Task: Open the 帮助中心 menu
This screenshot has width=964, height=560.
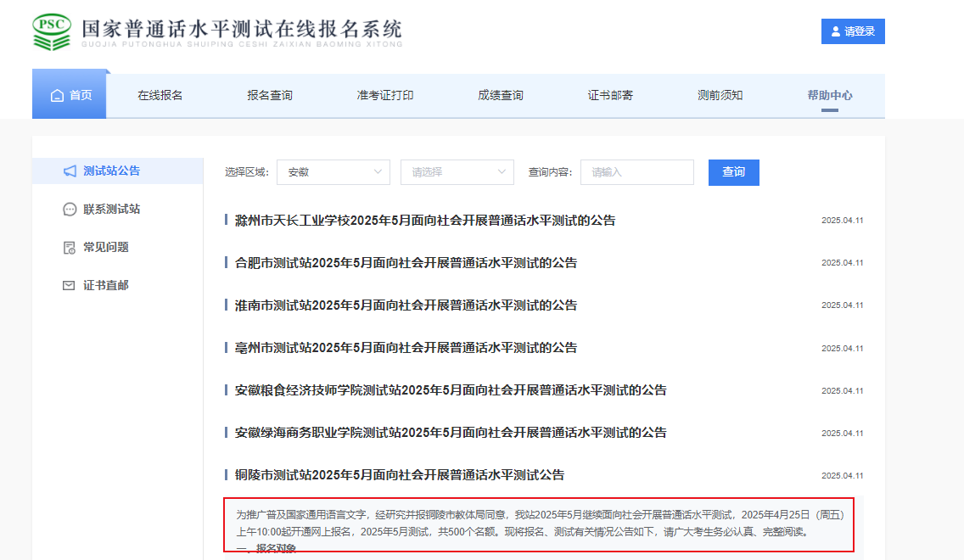Action: (x=830, y=95)
